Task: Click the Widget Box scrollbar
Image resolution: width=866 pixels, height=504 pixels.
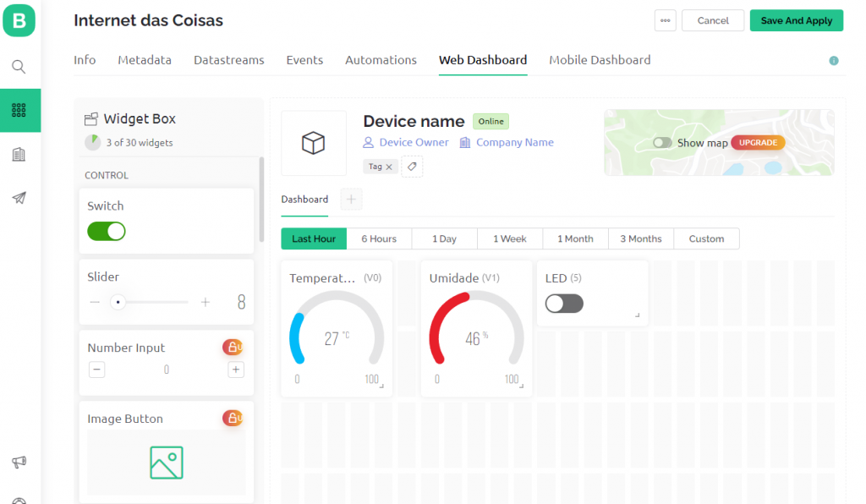Action: [261, 200]
